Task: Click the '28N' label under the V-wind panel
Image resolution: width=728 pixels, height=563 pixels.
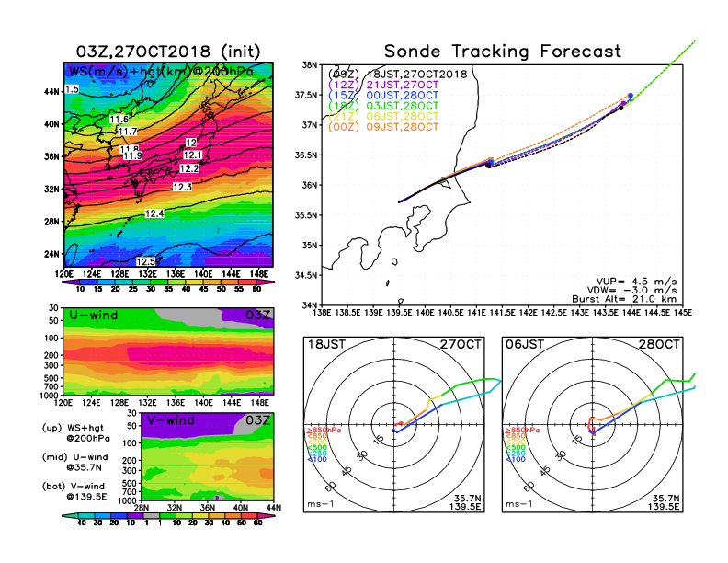Action: click(142, 508)
